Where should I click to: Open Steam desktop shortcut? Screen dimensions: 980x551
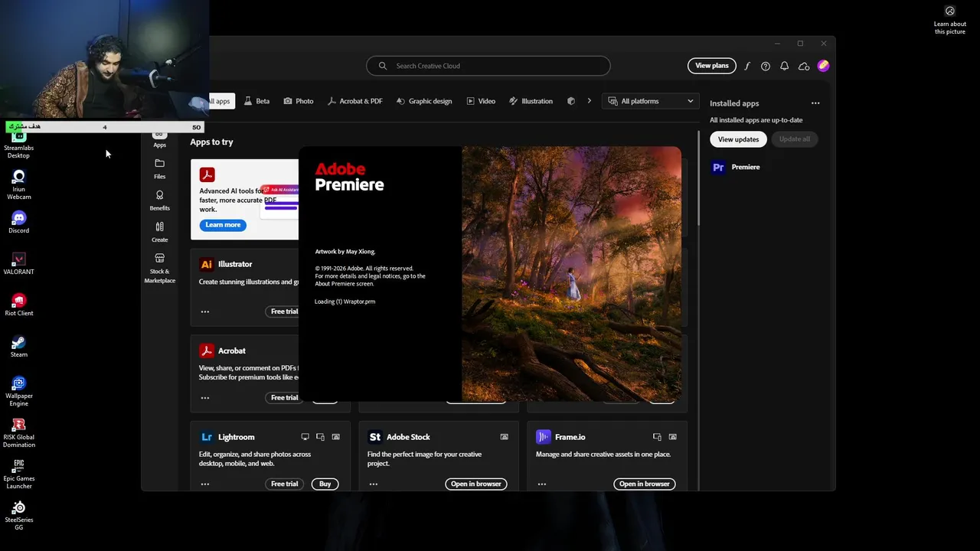(x=19, y=346)
